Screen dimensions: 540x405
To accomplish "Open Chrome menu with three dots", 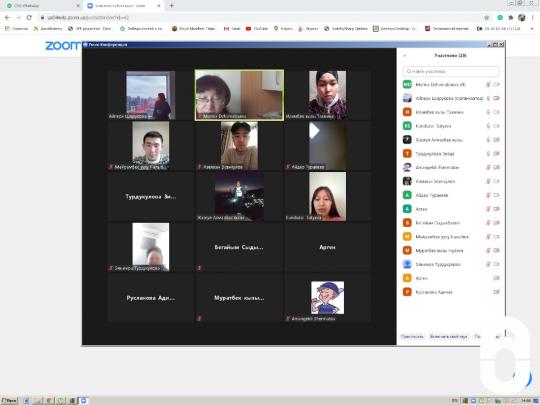I will (533, 18).
